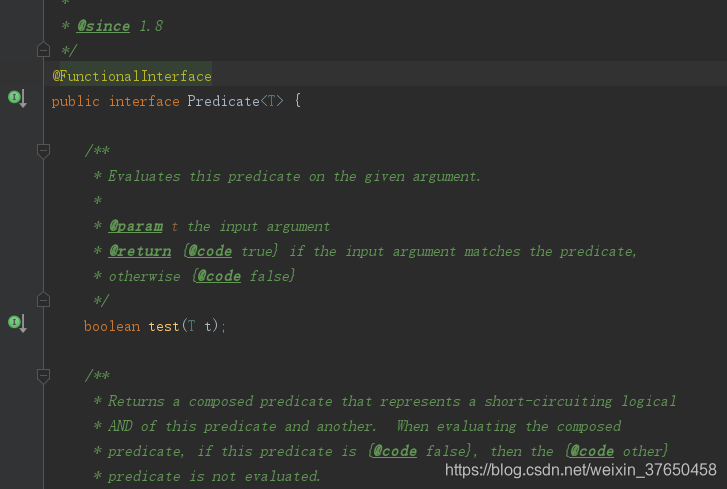
Task: Click the implementations gutter icon beside test method
Action: (17, 323)
